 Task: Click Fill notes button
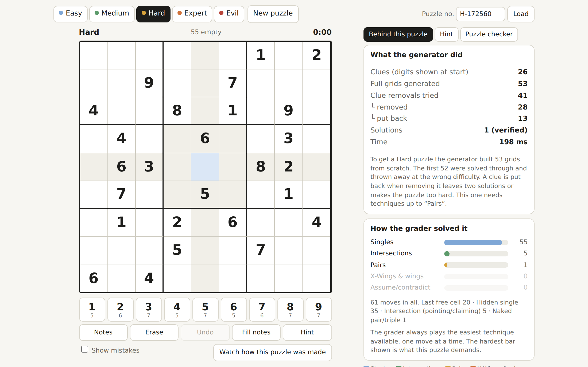point(256,332)
